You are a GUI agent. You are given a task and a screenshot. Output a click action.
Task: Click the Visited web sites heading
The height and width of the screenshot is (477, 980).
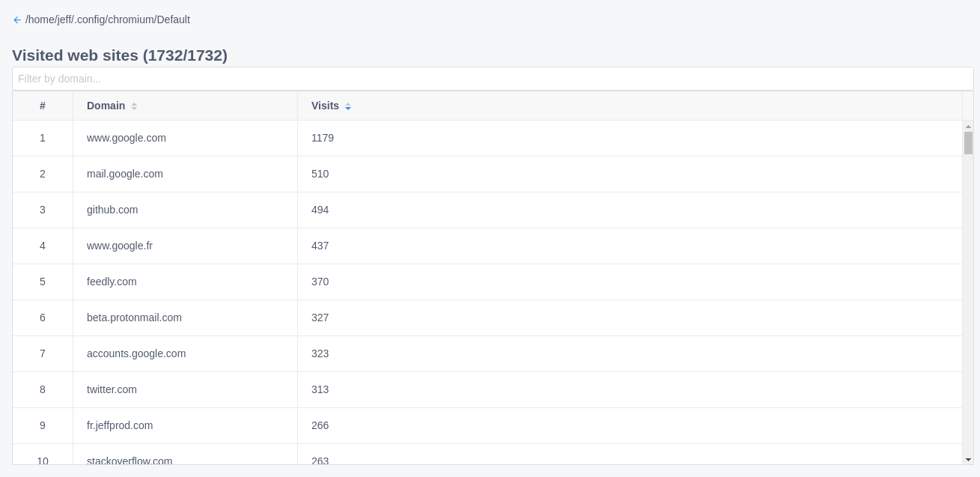coord(120,55)
